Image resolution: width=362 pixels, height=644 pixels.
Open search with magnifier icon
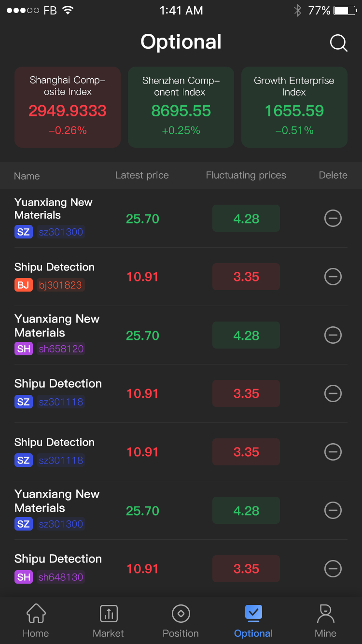338,43
